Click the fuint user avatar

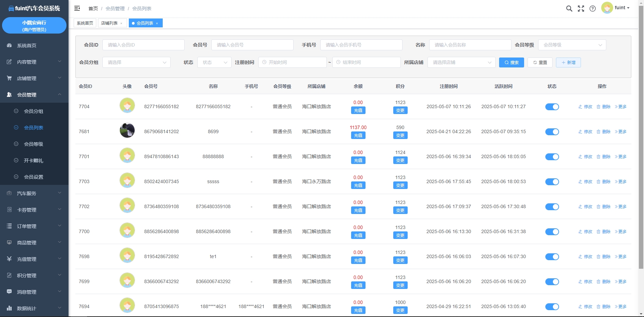pyautogui.click(x=607, y=8)
